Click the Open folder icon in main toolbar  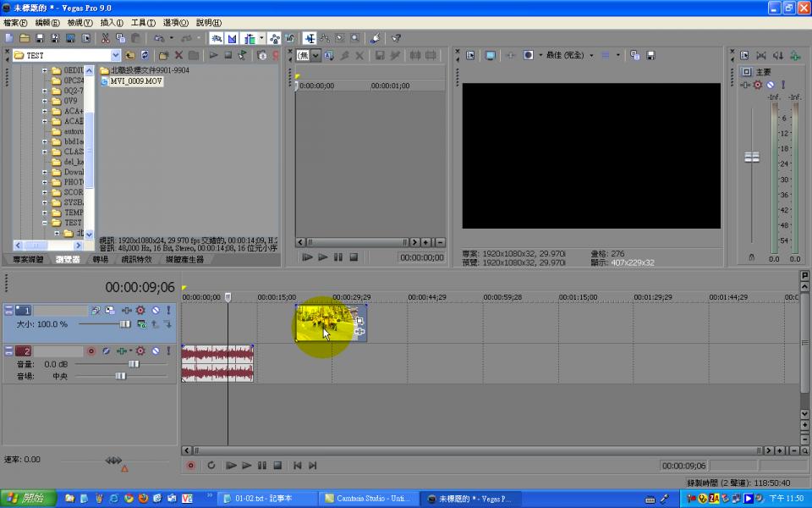[x=25, y=38]
